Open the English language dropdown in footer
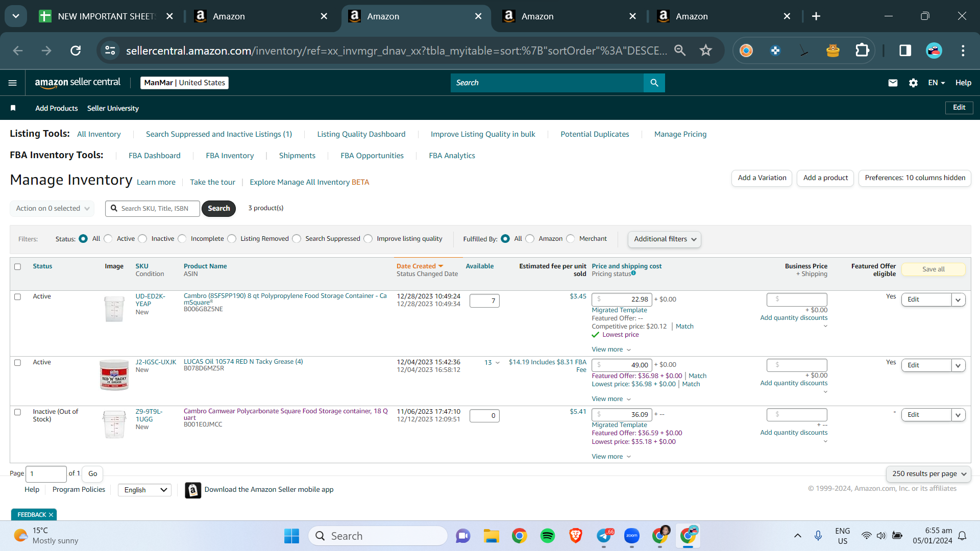Screen dimensions: 980x551 click(x=145, y=490)
